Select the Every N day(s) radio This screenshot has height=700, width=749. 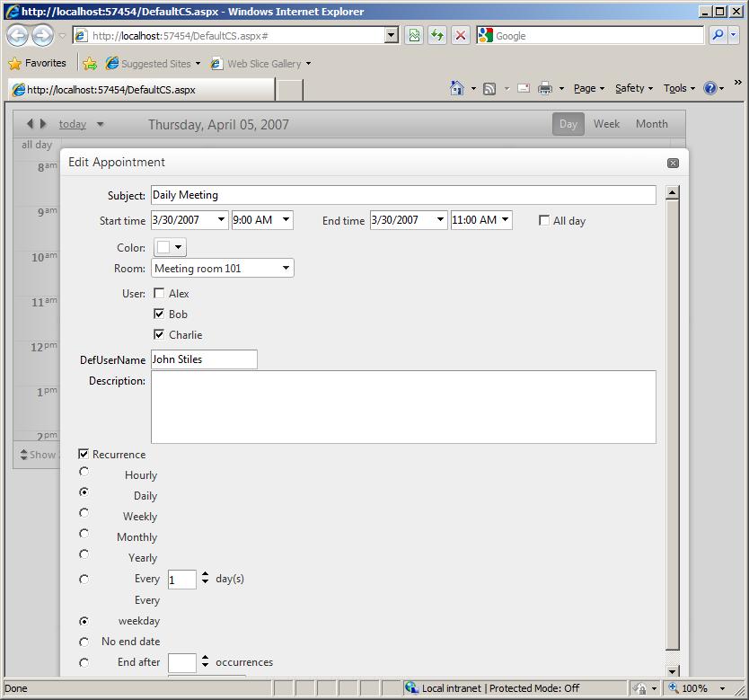(x=84, y=580)
